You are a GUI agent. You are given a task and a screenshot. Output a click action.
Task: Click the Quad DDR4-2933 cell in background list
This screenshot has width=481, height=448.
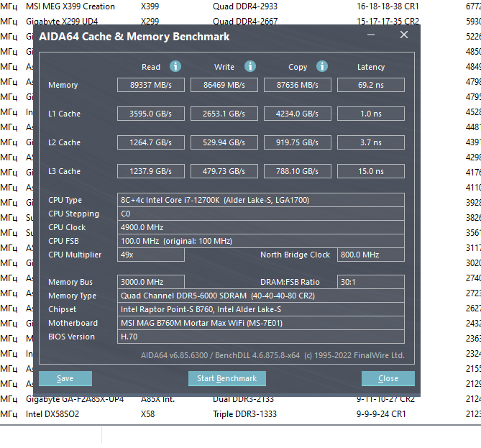[245, 6]
